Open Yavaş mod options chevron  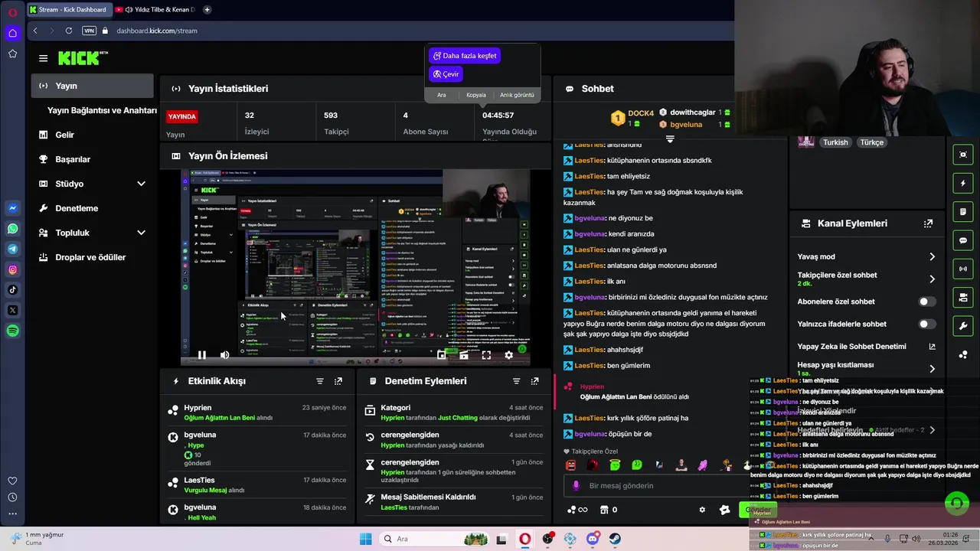[932, 257]
